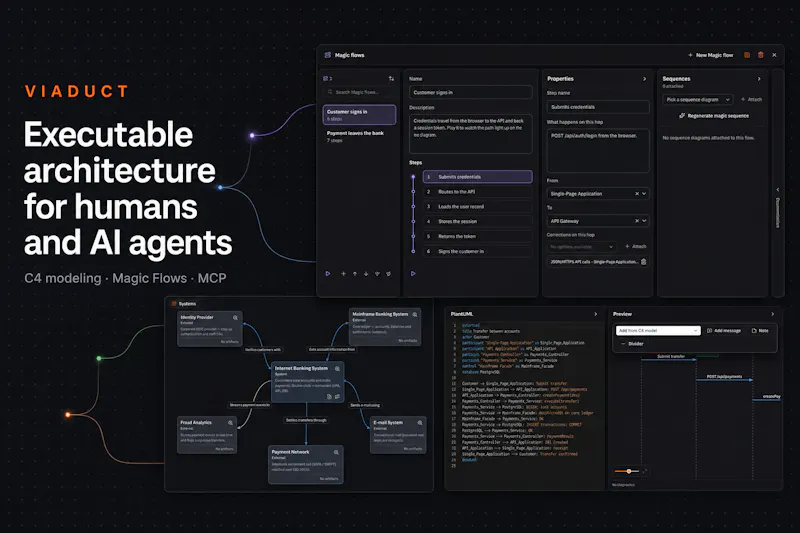
Task: Click magnifier icon on E-mail System card
Action: point(420,423)
